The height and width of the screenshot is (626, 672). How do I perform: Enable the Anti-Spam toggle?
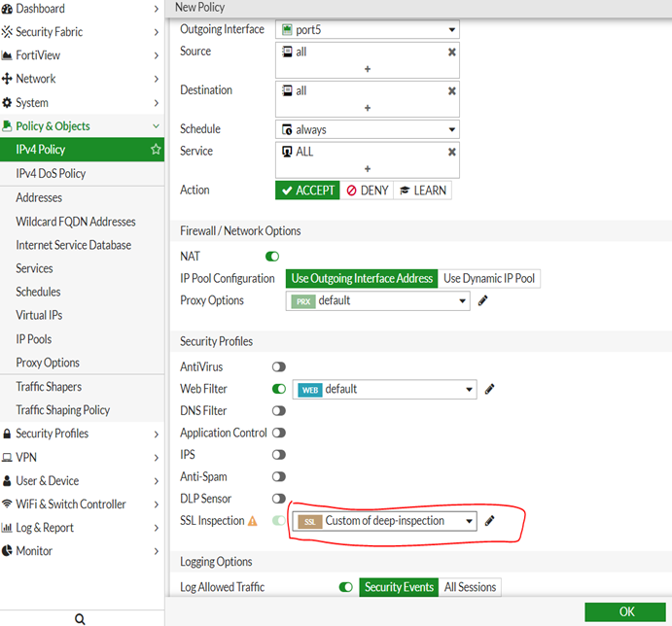[279, 476]
